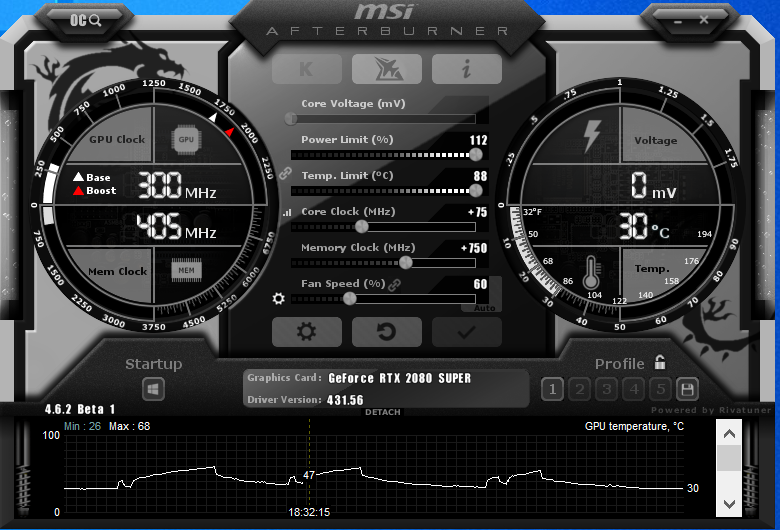Save profile with the floppy disk icon
The height and width of the screenshot is (530, 780).
[x=687, y=389]
